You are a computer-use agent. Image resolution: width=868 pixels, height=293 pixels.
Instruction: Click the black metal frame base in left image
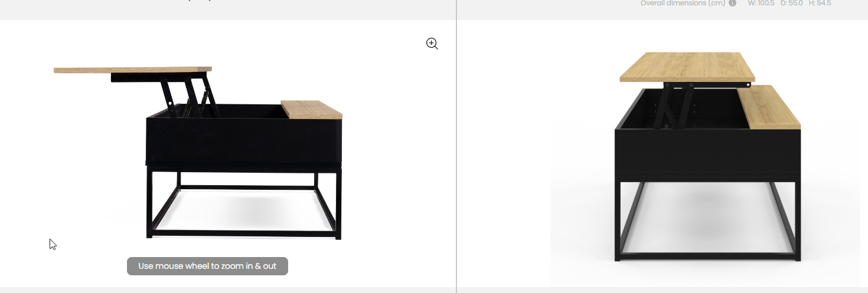244,203
